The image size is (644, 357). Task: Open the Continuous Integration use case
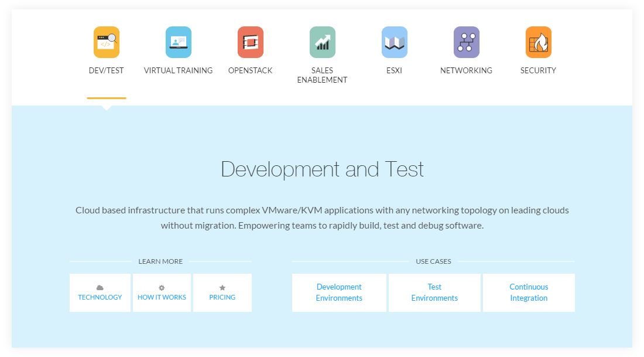point(529,293)
